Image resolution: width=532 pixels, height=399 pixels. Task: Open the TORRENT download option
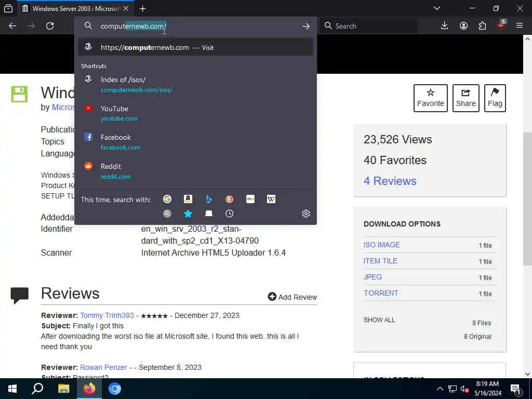pyautogui.click(x=381, y=293)
